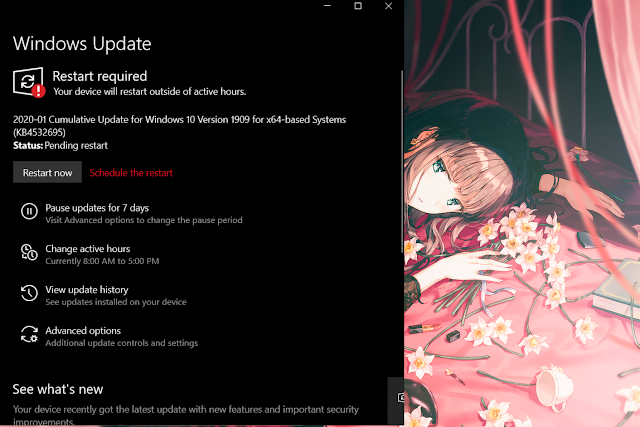Click the Restart now button
This screenshot has height=427, width=640.
[47, 172]
